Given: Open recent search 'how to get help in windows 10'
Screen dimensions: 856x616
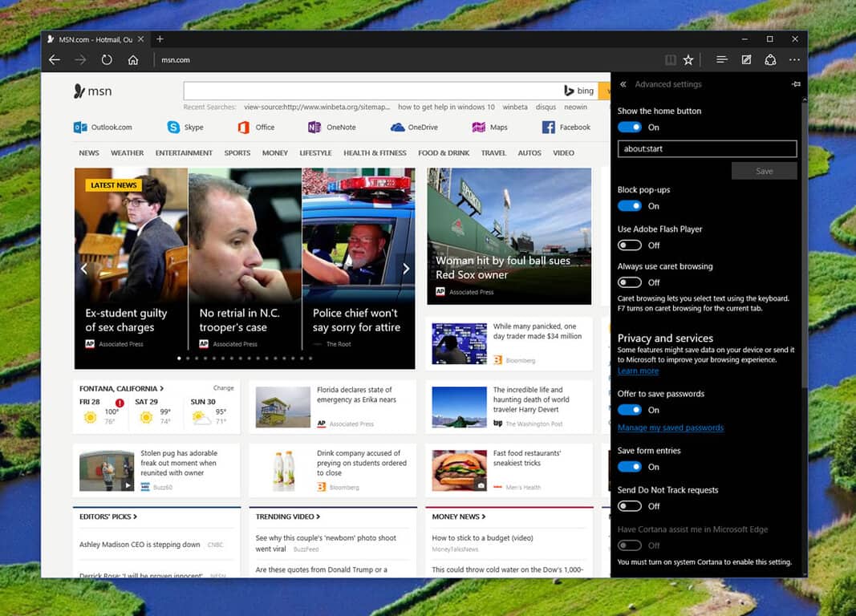Looking at the screenshot, I should coord(446,107).
